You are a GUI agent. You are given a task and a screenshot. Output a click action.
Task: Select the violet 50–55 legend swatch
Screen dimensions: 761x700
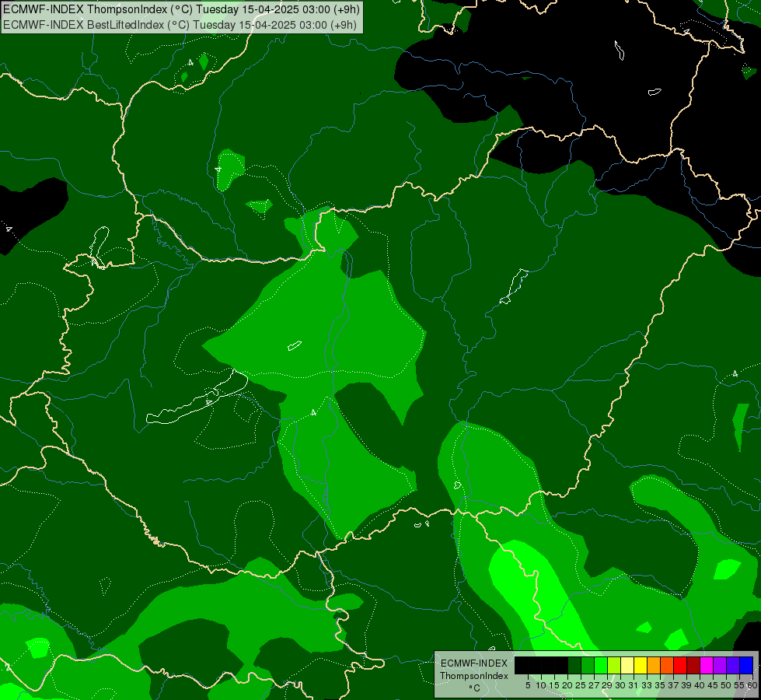click(x=733, y=665)
